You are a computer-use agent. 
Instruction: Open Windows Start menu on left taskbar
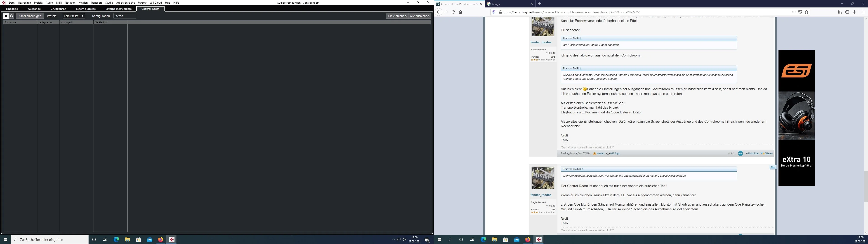click(x=5, y=240)
